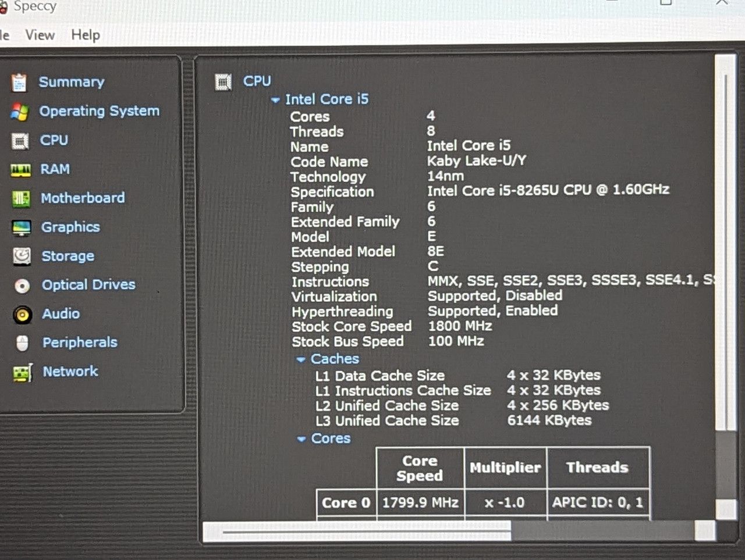Viewport: 745px width, 560px height.
Task: Click the Operating System Windows flag icon
Action: tap(20, 112)
